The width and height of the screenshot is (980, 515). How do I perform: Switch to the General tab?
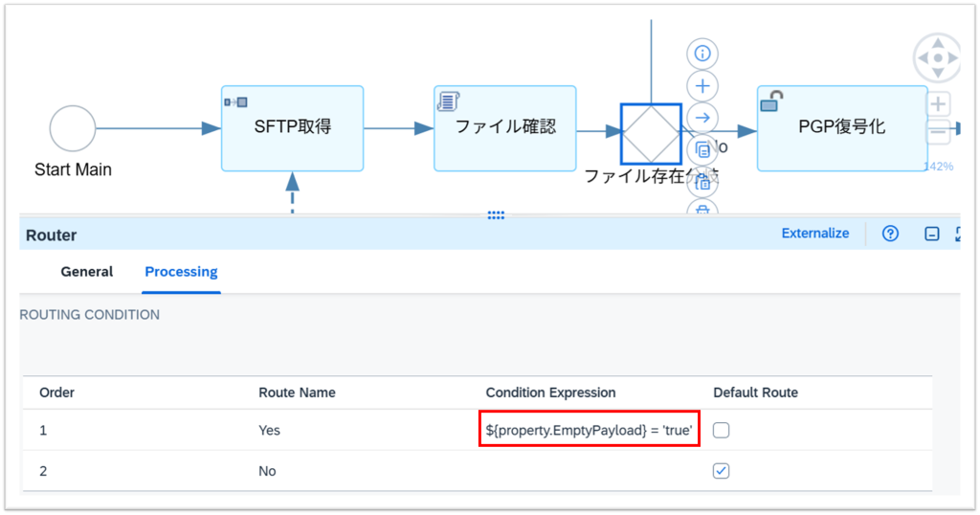pyautogui.click(x=87, y=272)
